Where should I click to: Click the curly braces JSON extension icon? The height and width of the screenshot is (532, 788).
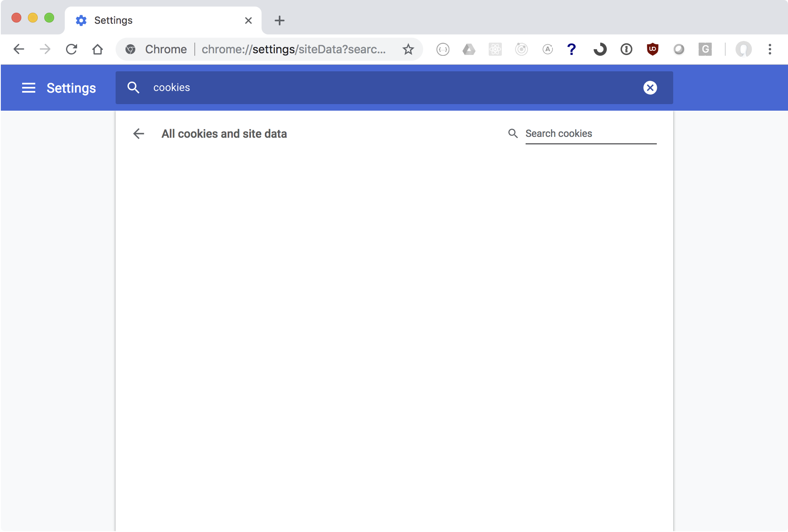[443, 50]
